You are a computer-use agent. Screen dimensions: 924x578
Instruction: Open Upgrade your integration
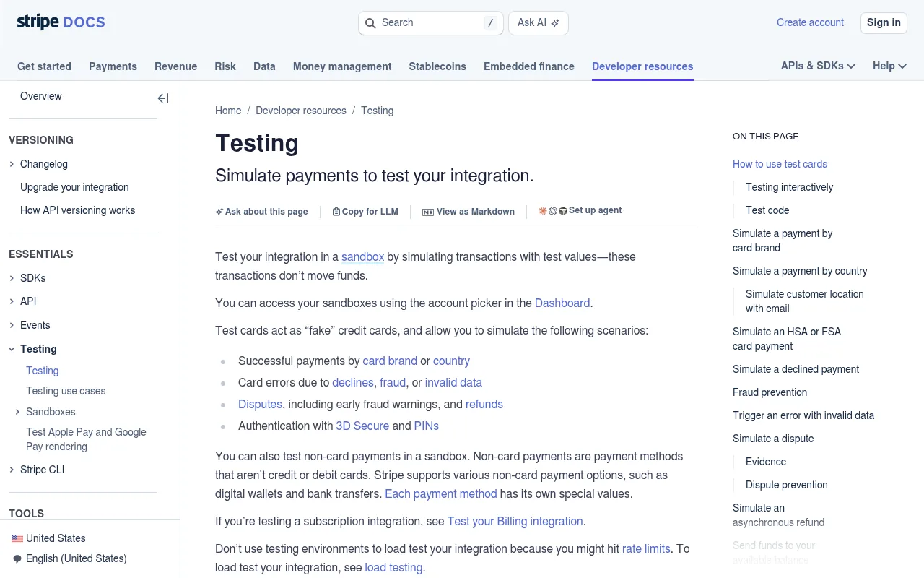[74, 187]
